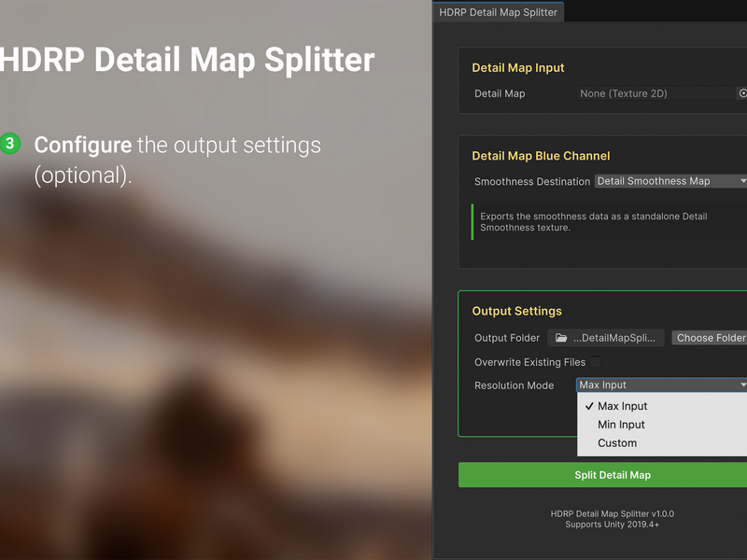
Task: Click the folder icon in Output Folder field
Action: click(x=561, y=338)
